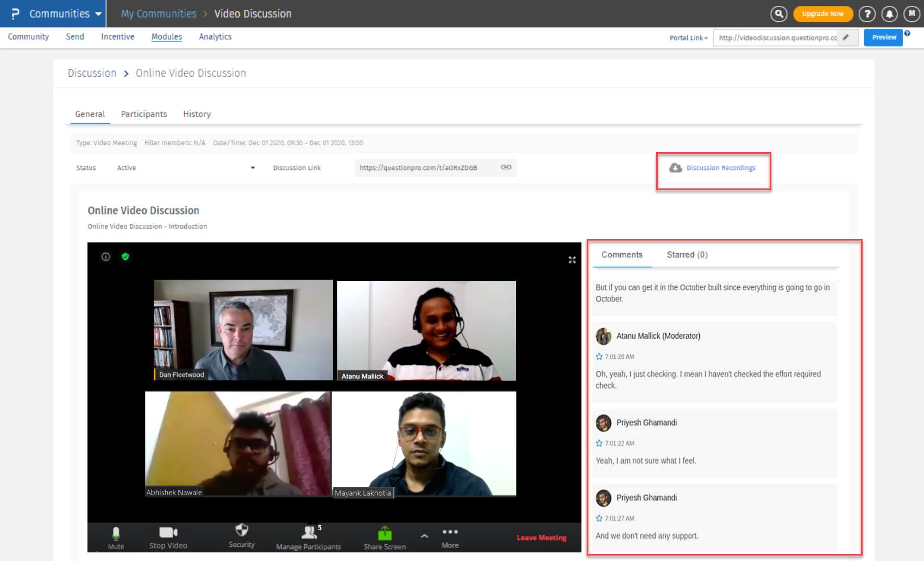Open Security shield in meeting toolbar
Viewport: 924px width, 561px height.
click(x=242, y=536)
